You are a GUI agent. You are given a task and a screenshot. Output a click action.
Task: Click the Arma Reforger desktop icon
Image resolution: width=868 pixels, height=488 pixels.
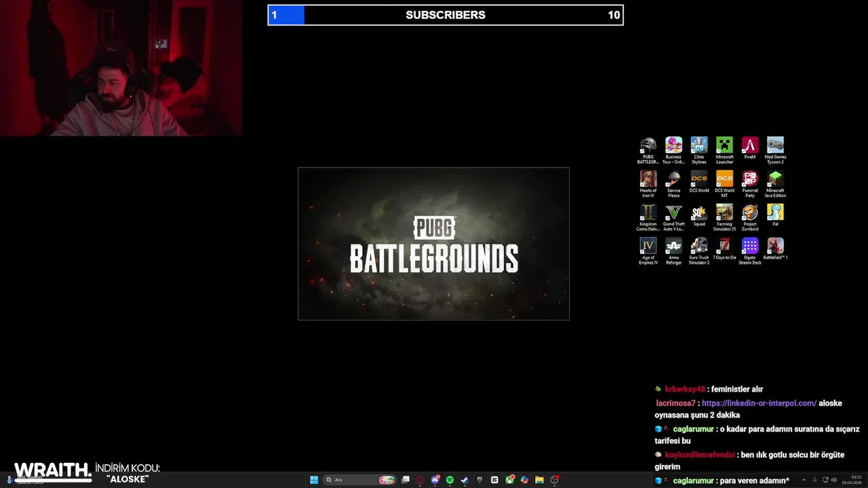click(673, 251)
